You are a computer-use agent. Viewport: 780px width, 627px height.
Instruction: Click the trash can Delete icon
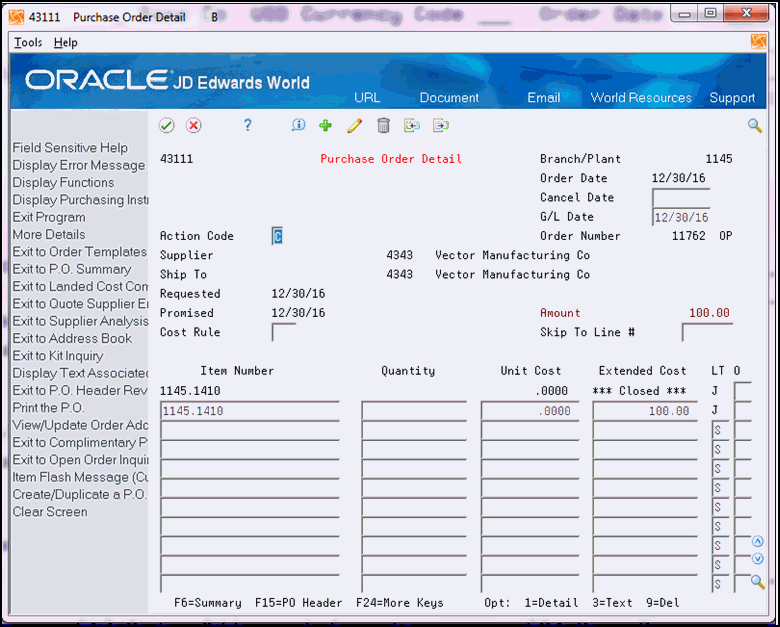(383, 125)
